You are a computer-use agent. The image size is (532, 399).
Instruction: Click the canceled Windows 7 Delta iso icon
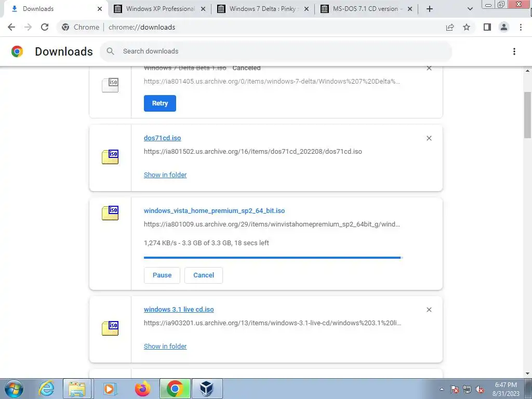click(x=110, y=85)
